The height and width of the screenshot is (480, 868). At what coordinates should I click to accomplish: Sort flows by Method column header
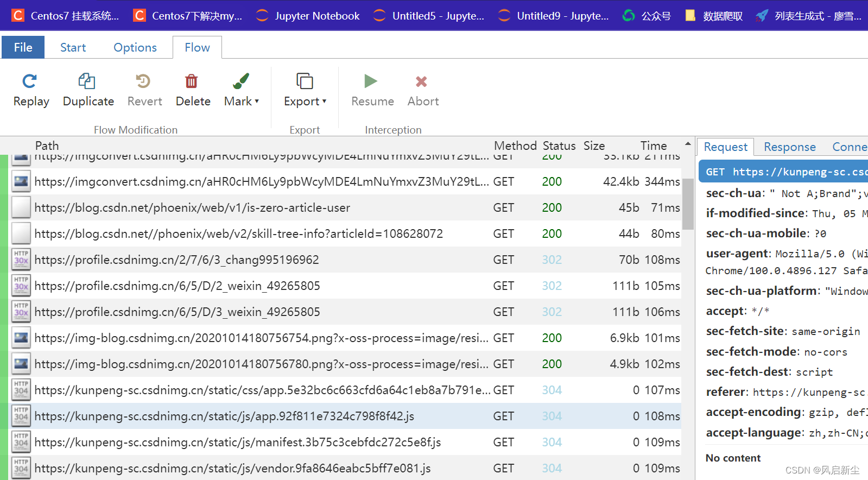(515, 146)
